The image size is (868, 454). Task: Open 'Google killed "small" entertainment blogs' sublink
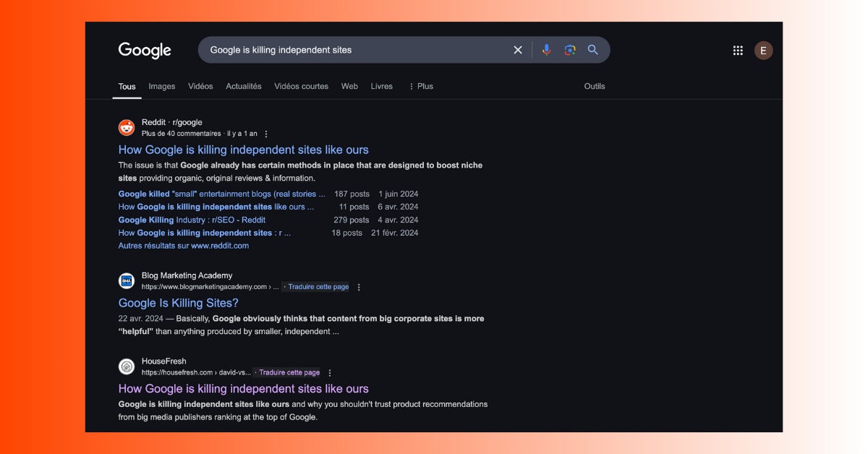pos(222,194)
